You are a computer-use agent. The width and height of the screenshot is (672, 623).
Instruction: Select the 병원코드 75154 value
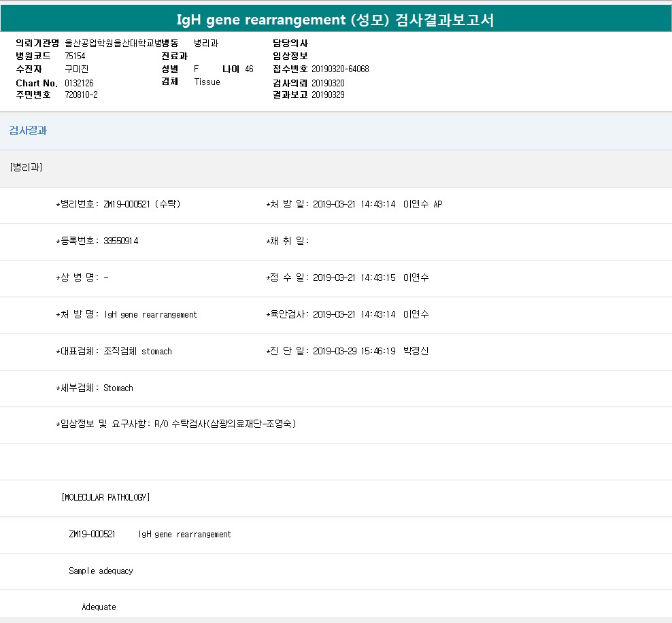coord(75,56)
